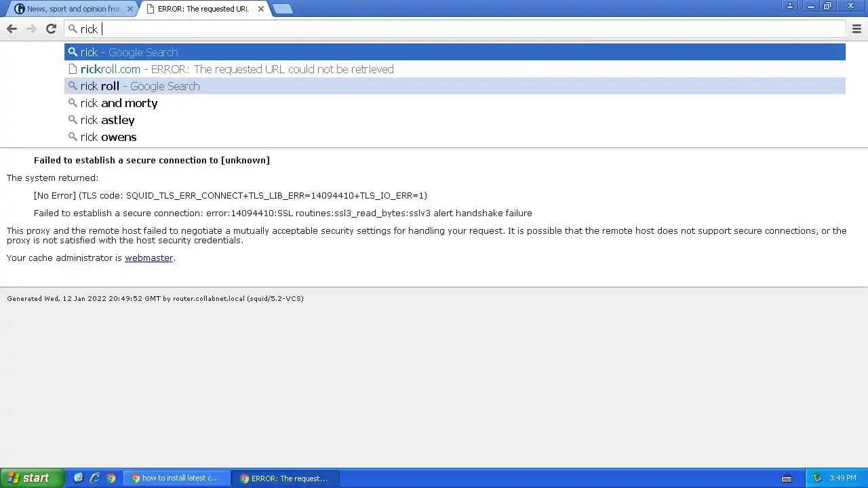Open a new tab with the new-tab button

(282, 9)
